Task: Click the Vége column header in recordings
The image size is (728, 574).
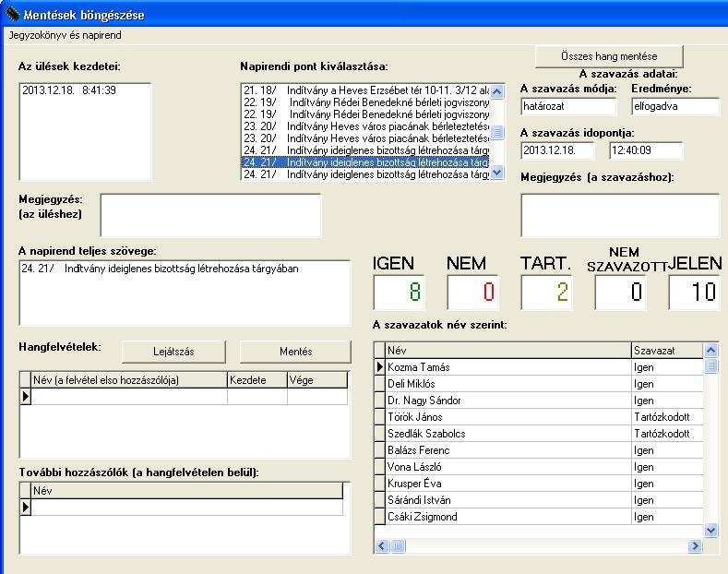Action: coord(317,380)
